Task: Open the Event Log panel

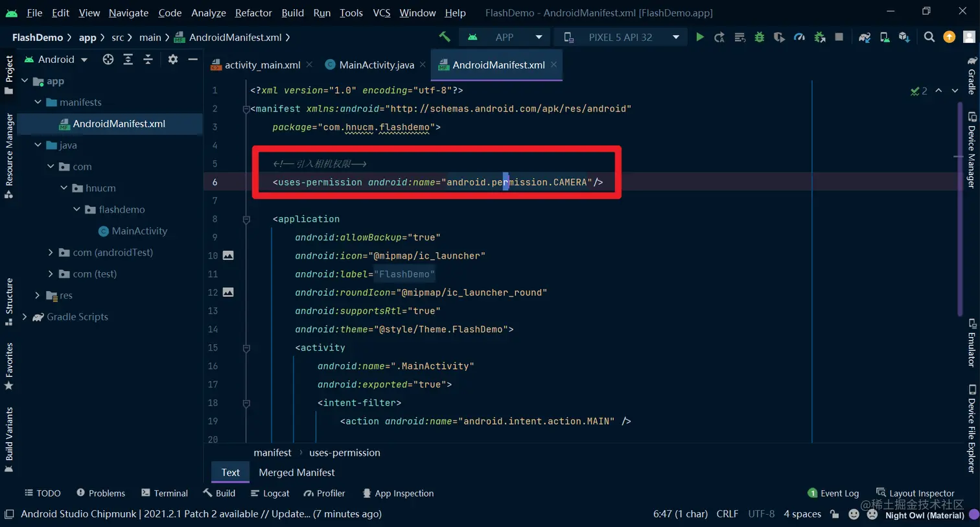Action: tap(834, 493)
